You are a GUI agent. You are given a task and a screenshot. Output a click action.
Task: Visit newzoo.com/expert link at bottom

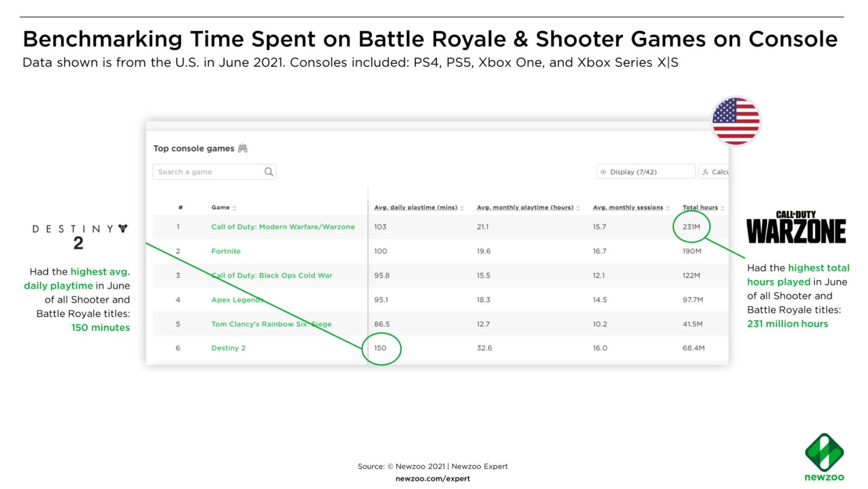432,478
